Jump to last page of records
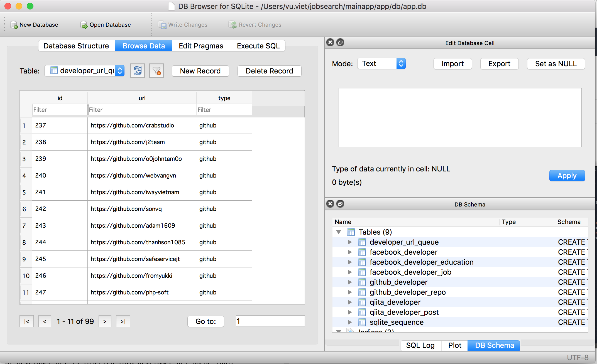Viewport: 597px width, 364px height. pyautogui.click(x=123, y=321)
